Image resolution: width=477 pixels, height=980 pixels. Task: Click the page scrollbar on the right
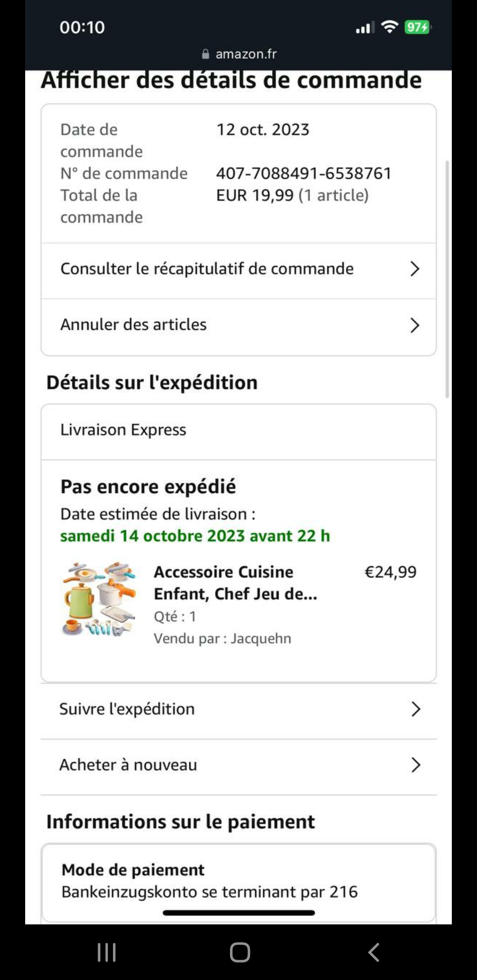447,279
